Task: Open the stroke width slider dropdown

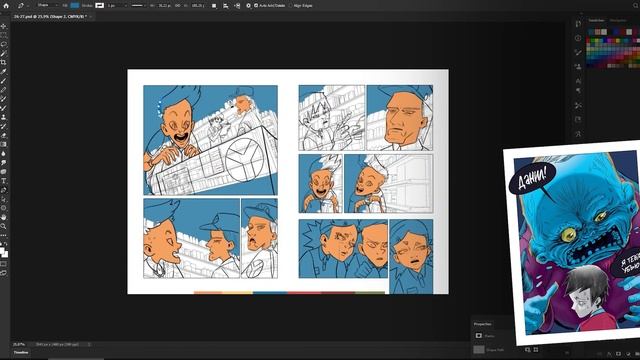Action: pos(125,6)
